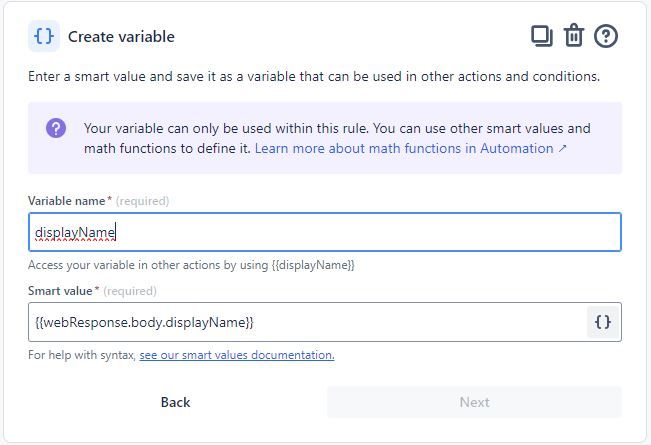Viewport: 651px width, 445px height.
Task: Click the 'For help with syntax' text
Action: [x=82, y=355]
